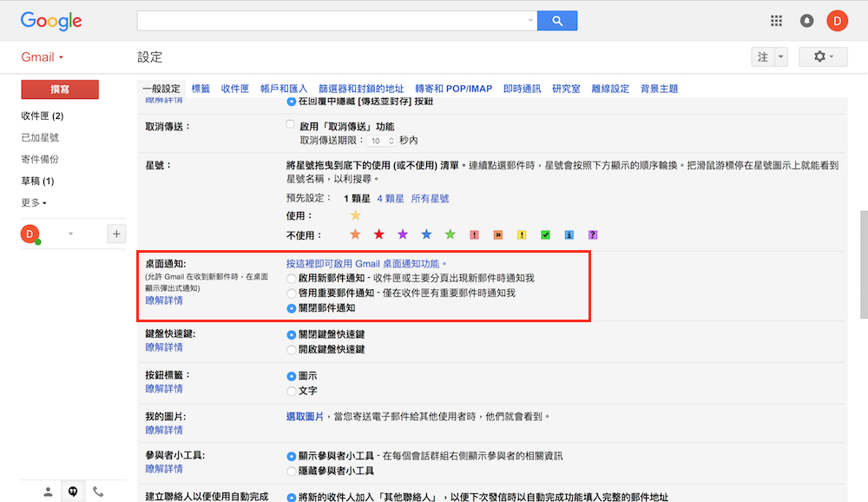Open Hangouts conversations tab icon
The height and width of the screenshot is (502, 868).
pyautogui.click(x=74, y=492)
